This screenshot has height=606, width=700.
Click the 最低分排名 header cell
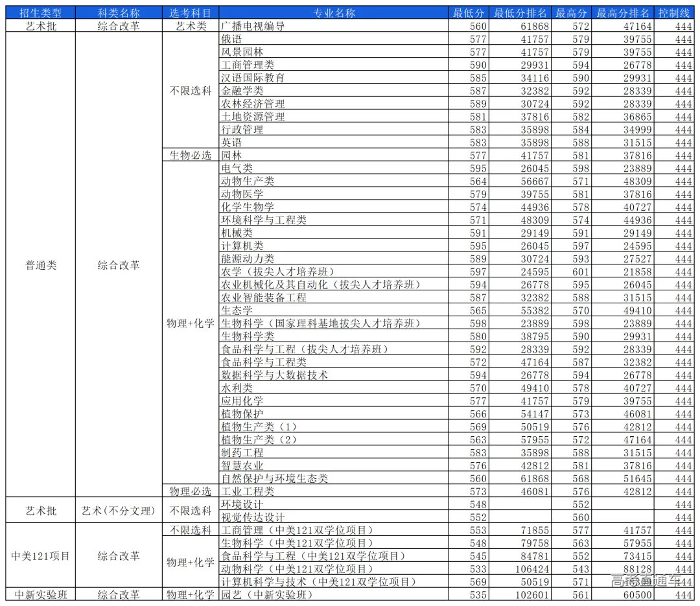(520, 13)
